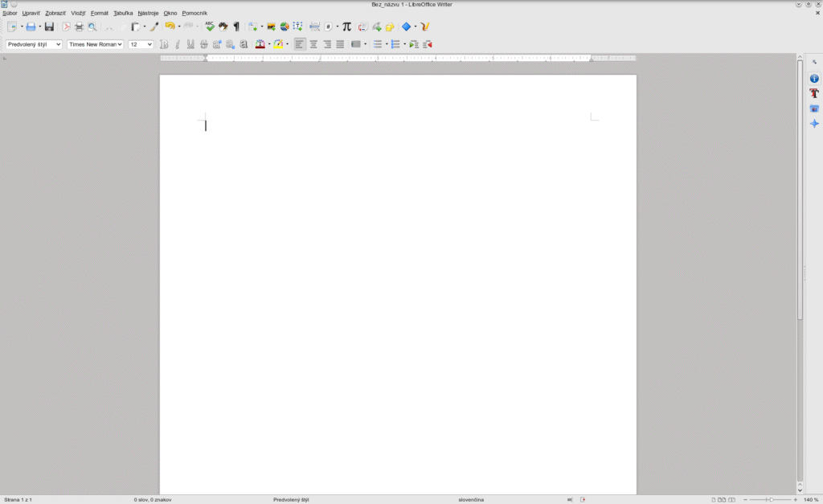Align text left

300,45
